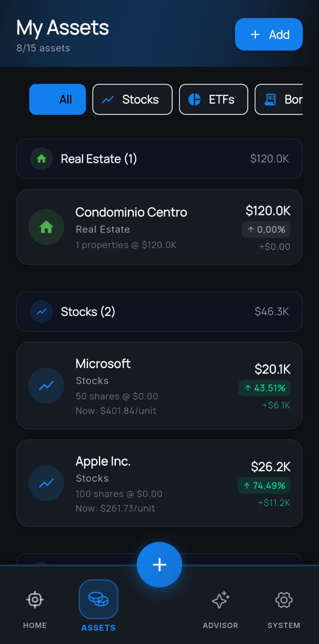Viewport: 319px width, 644px height.
Task: Select the partially visible Bonds filter chip
Action: coord(279,99)
